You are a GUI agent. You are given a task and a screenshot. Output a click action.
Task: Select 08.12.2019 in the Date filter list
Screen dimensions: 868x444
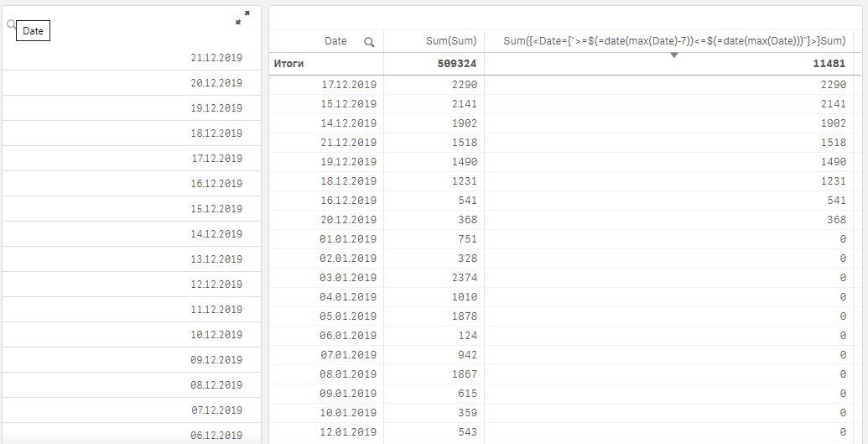pos(216,385)
